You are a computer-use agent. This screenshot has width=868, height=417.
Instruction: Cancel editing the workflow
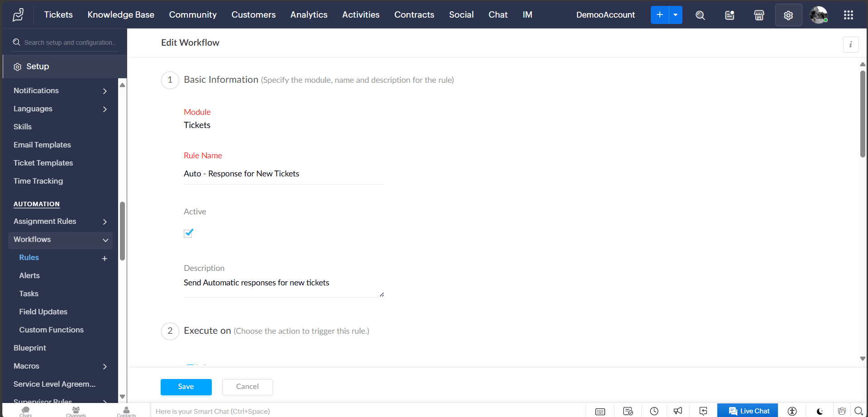pyautogui.click(x=248, y=387)
